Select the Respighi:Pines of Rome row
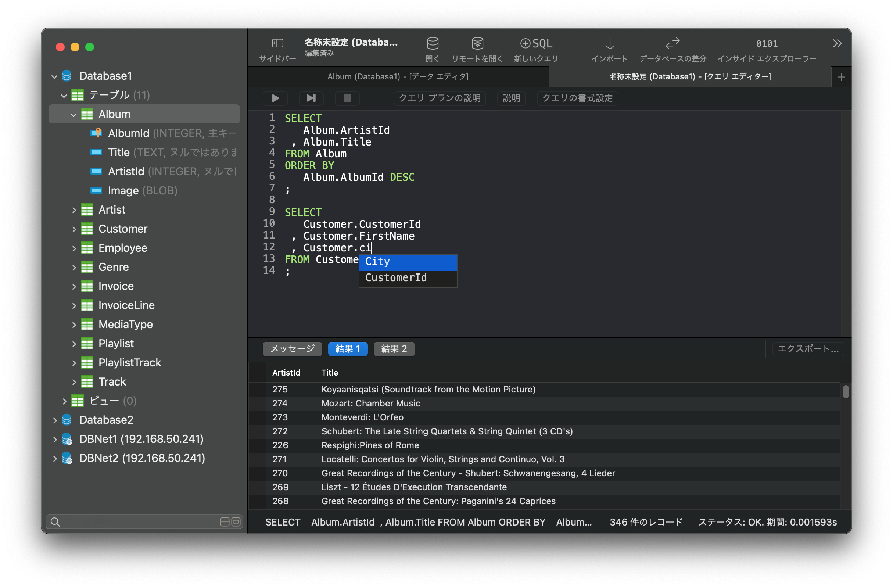The image size is (893, 588). [544, 445]
